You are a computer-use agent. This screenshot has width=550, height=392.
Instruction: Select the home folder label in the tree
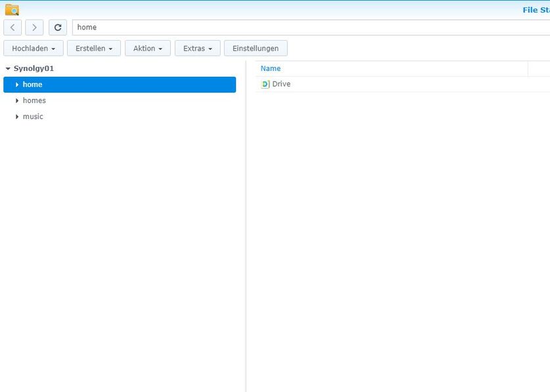32,85
